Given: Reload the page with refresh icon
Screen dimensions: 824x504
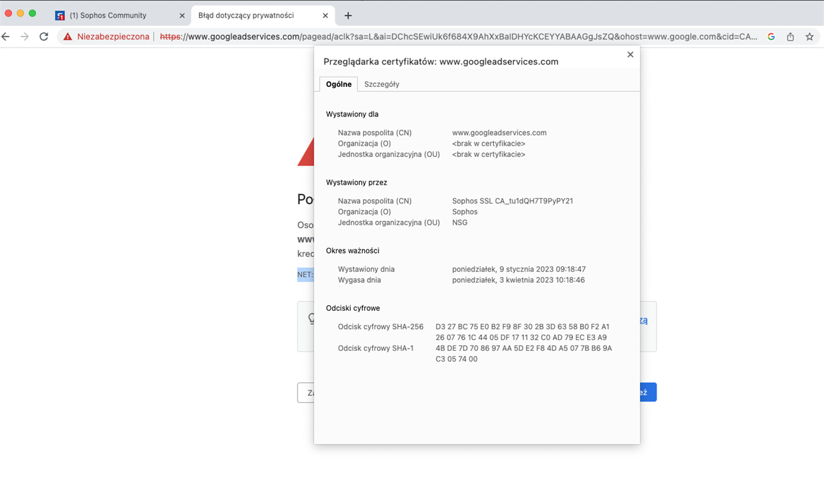Looking at the screenshot, I should pos(44,37).
